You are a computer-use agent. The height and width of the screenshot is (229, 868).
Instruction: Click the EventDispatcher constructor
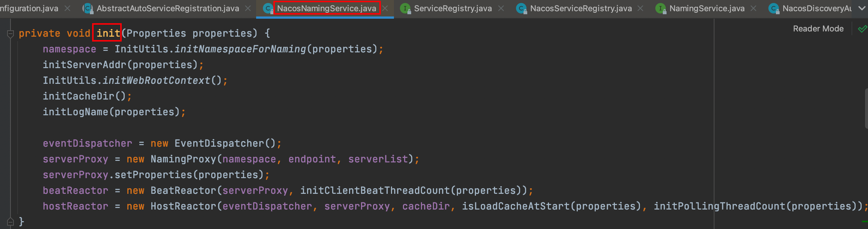pos(219,143)
